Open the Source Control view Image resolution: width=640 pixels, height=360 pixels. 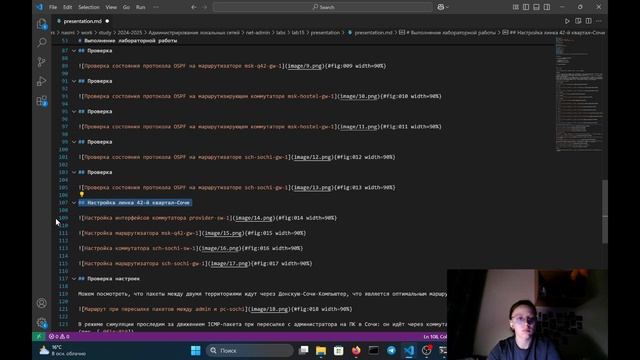[42, 62]
